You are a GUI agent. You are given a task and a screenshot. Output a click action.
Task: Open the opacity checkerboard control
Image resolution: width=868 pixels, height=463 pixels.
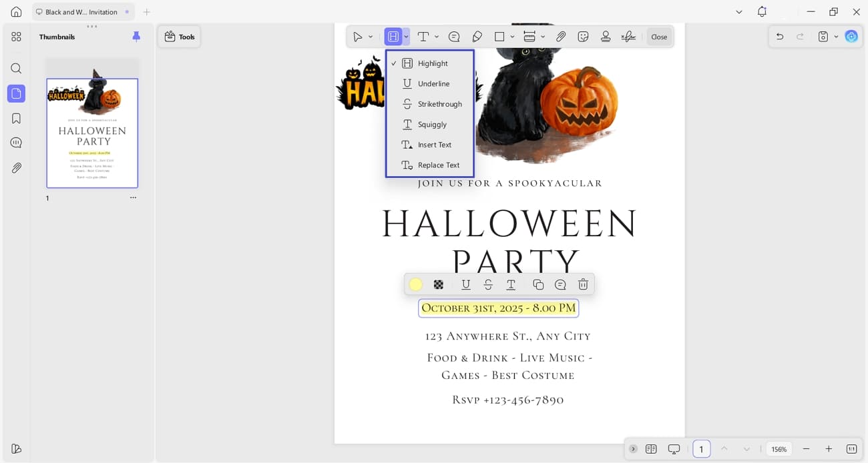tap(439, 285)
